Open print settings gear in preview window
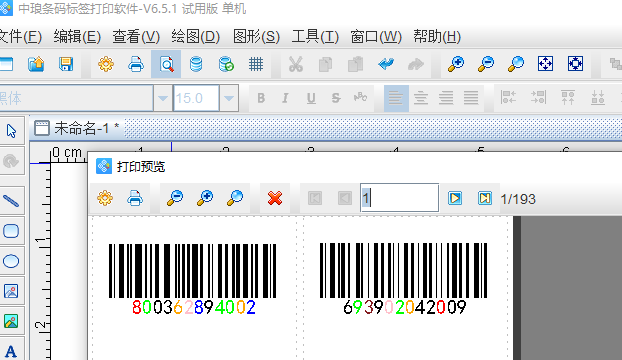 (x=105, y=198)
